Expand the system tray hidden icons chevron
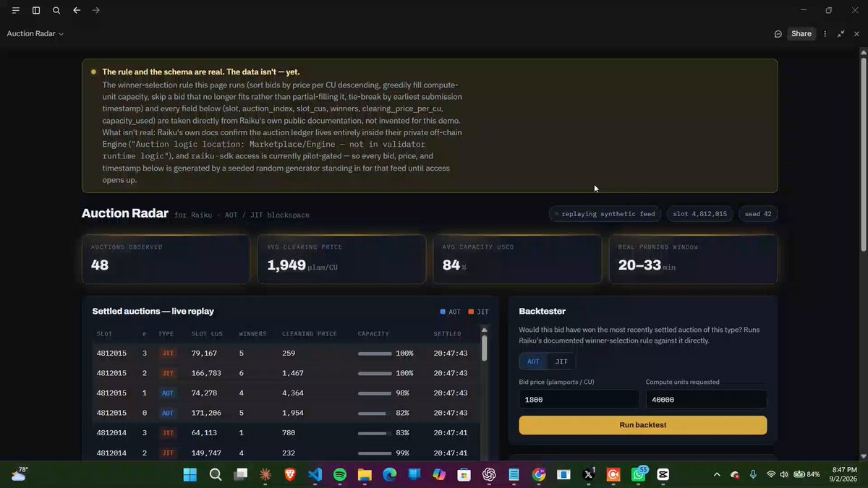 (x=717, y=475)
